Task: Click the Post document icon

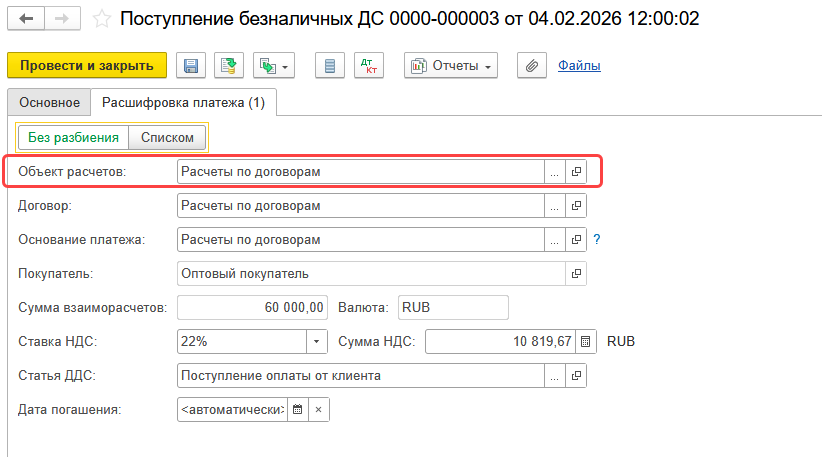Action: 229,66
